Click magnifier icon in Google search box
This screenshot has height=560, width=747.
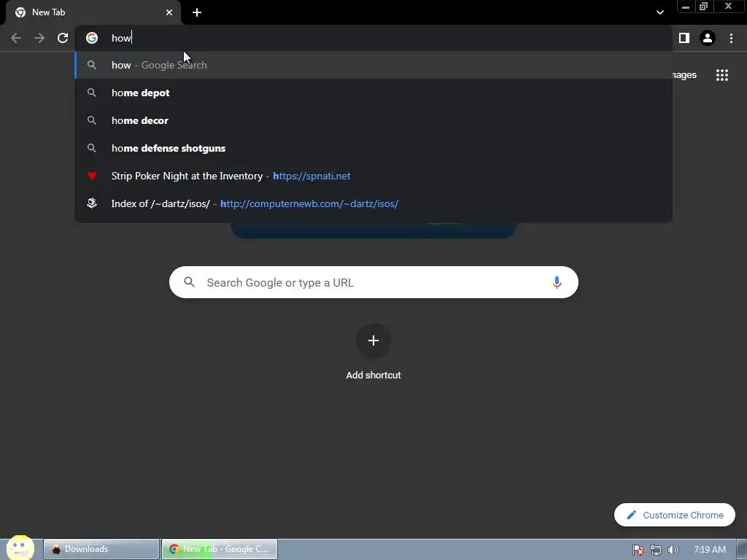[189, 282]
